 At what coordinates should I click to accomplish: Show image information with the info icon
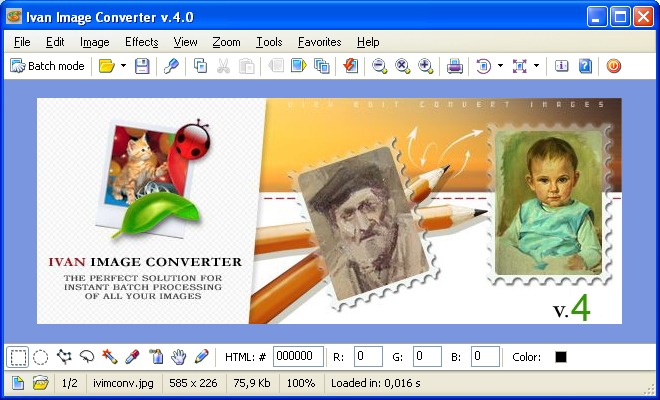562,66
